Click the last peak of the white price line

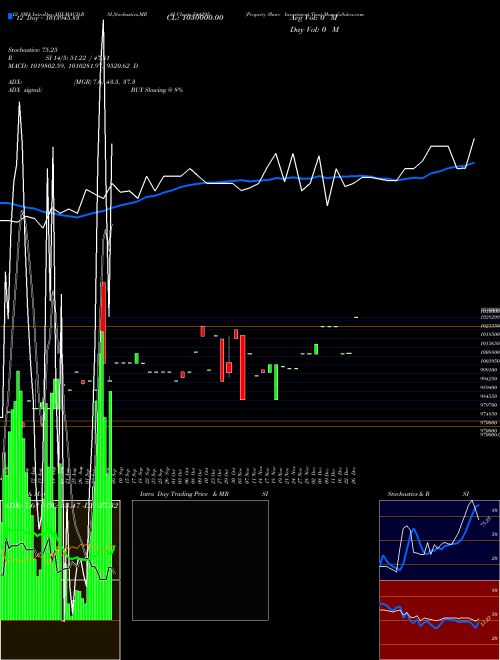coord(474,138)
